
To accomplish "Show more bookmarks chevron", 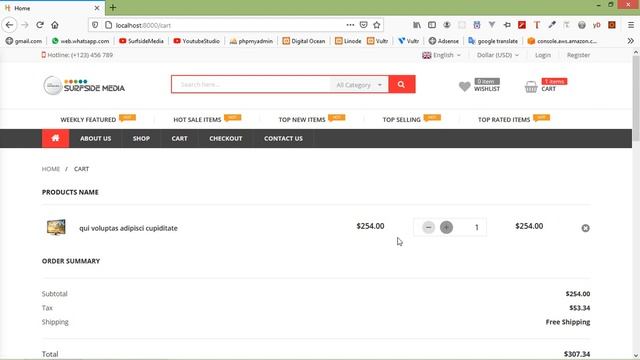I will 631,41.
